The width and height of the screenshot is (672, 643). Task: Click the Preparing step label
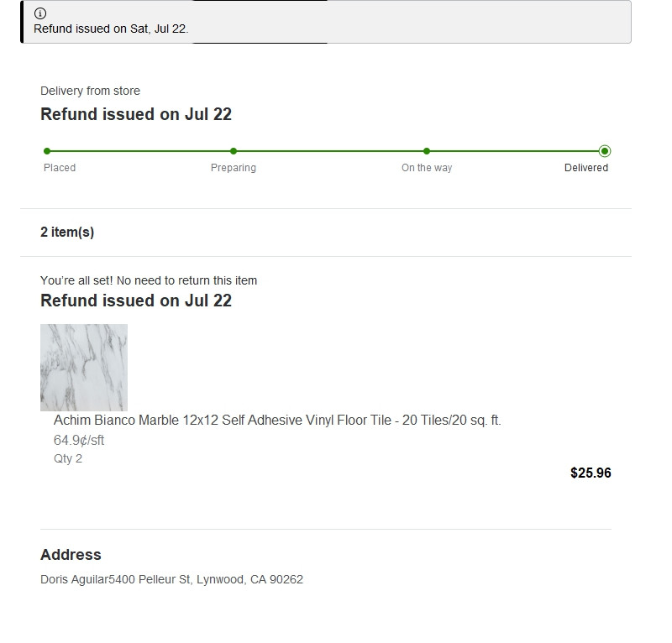click(x=234, y=168)
